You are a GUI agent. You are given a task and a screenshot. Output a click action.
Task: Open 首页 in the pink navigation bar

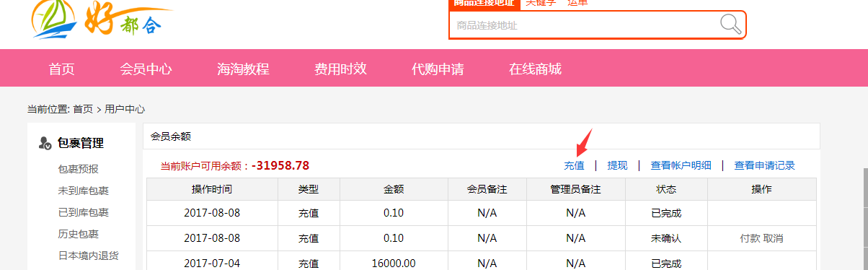[61, 69]
